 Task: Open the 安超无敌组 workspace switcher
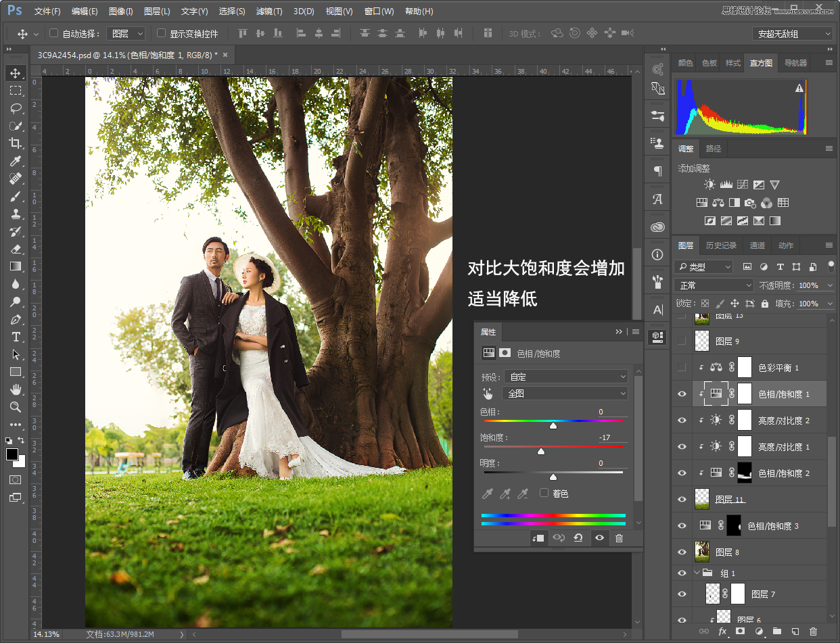[792, 34]
